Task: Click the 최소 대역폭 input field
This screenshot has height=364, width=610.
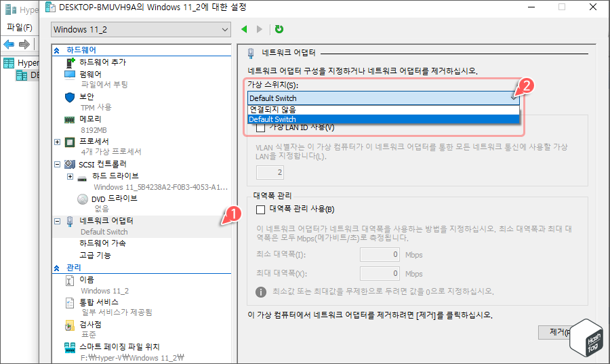Action: tap(380, 255)
